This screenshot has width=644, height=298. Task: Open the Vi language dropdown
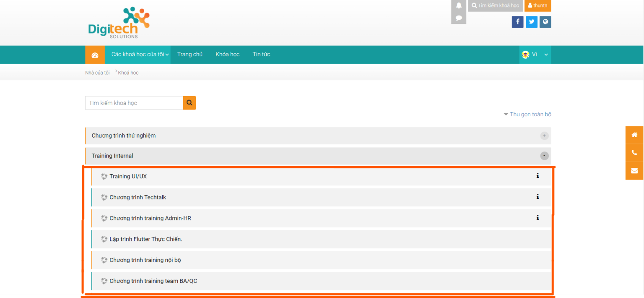(x=535, y=55)
